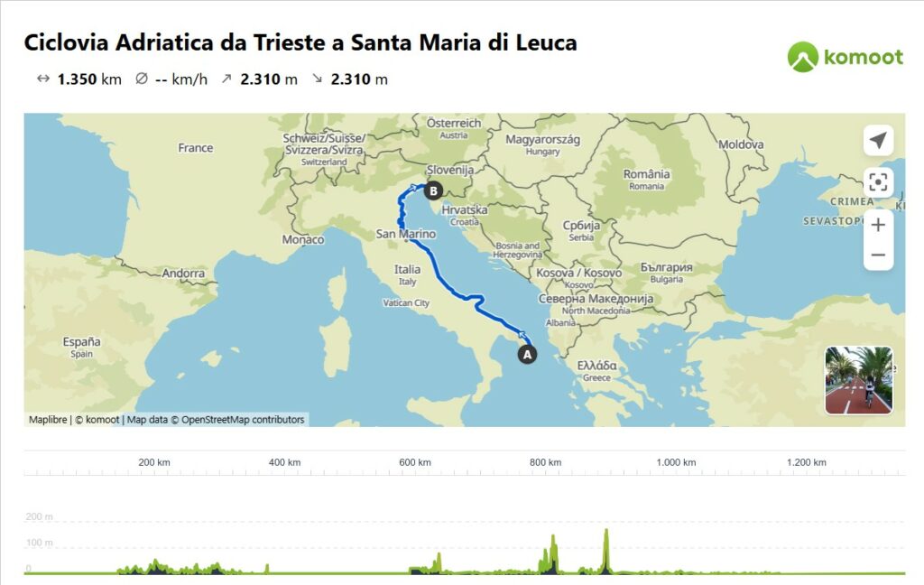Image resolution: width=924 pixels, height=585 pixels.
Task: Click the 800 km mark on elevation ruler
Action: (x=545, y=462)
